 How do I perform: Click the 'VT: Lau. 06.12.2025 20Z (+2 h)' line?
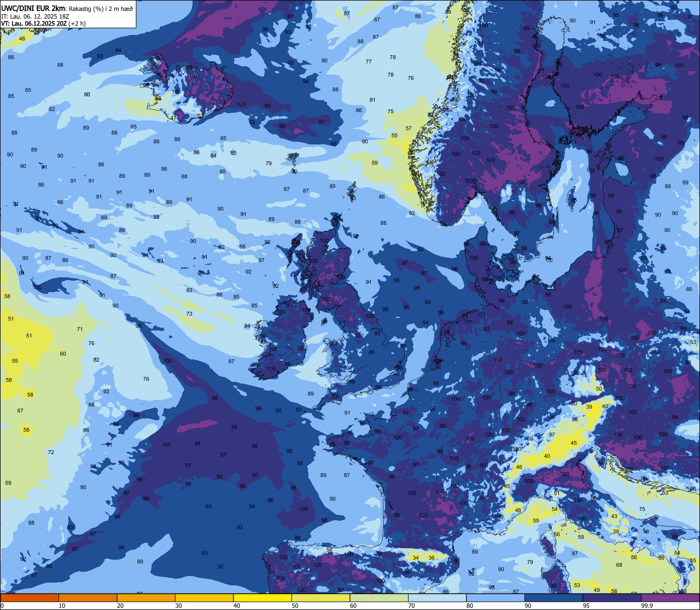tap(43, 24)
